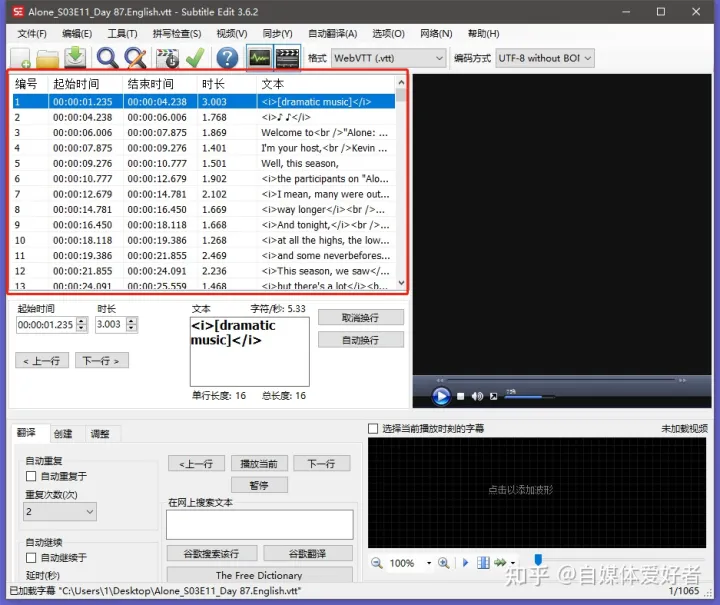The height and width of the screenshot is (605, 720).
Task: Open the 视频(V) menu
Action: [x=232, y=34]
